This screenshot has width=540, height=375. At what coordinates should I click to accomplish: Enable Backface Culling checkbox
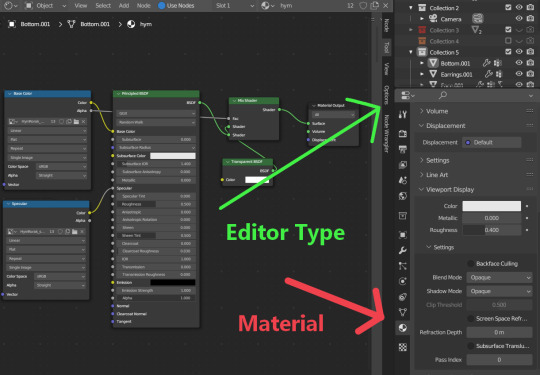470,264
